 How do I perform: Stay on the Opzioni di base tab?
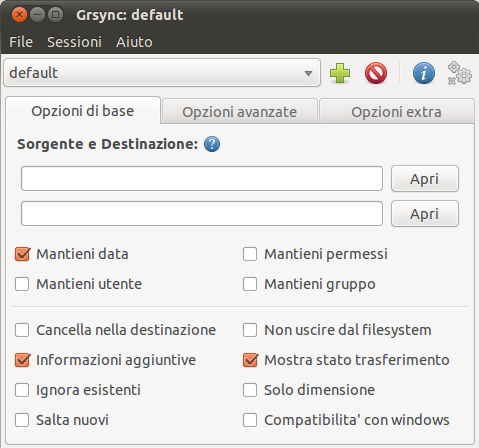click(83, 111)
